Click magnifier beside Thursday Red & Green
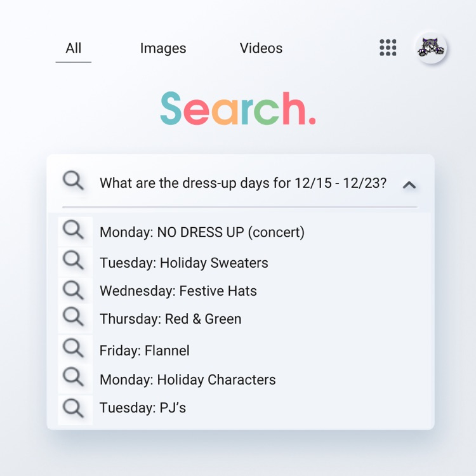476x476 pixels. coord(74,317)
